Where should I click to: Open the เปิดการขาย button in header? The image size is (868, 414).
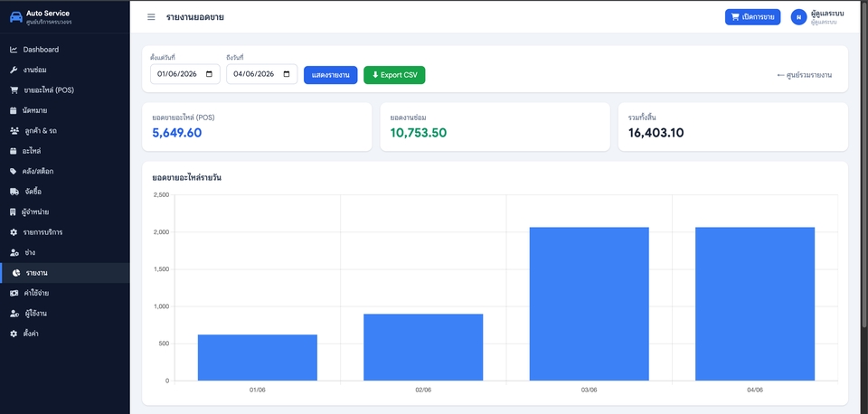point(752,17)
